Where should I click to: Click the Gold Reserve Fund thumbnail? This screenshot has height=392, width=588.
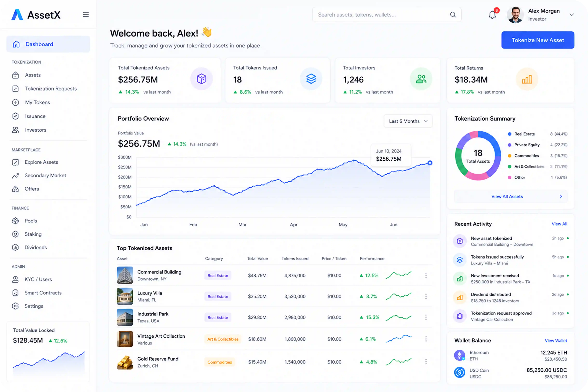pyautogui.click(x=125, y=362)
